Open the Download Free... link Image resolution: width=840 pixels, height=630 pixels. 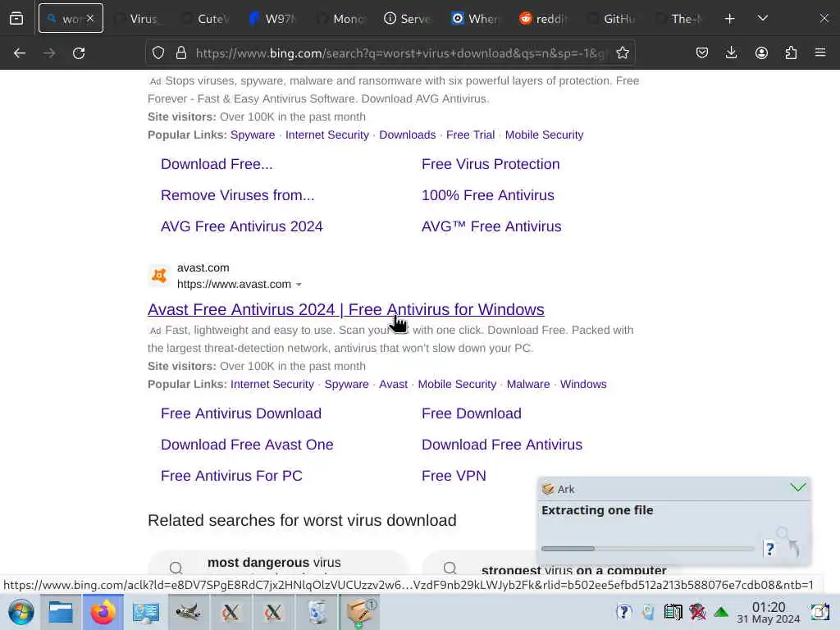point(217,164)
